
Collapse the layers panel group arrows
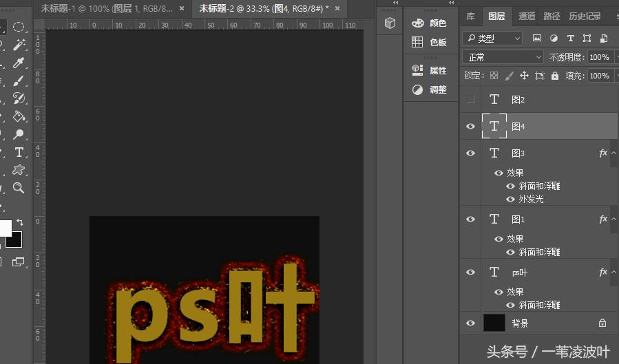coord(451,2)
